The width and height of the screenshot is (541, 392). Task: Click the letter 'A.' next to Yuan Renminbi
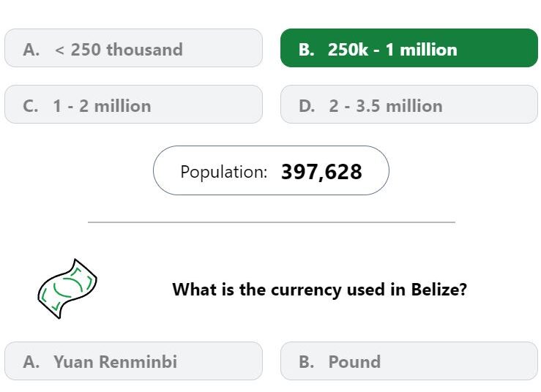31,362
